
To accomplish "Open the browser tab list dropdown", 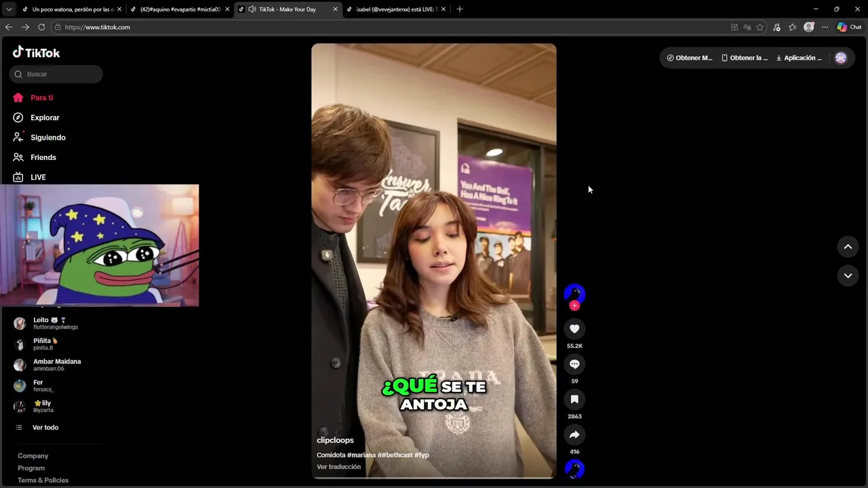I will click(x=8, y=9).
